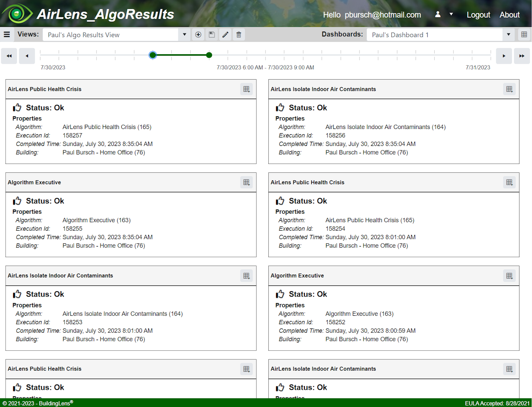Click 'Status: Ok' text for execution 158254
This screenshot has height=407, width=532.
[x=308, y=201]
